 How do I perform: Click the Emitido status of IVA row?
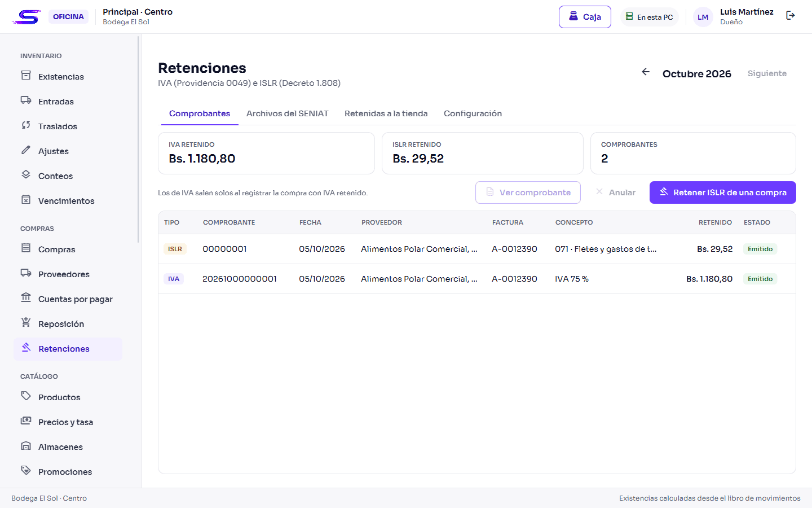pyautogui.click(x=760, y=279)
